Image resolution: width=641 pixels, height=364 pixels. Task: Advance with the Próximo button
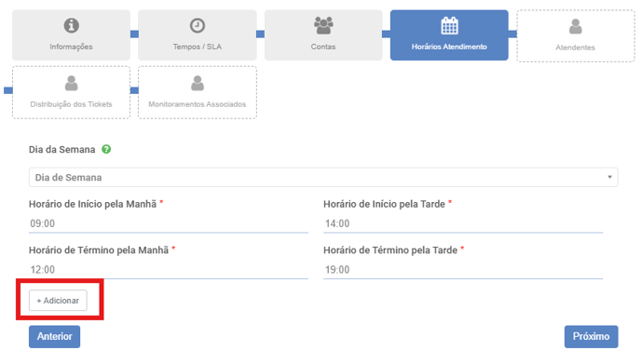[591, 337]
